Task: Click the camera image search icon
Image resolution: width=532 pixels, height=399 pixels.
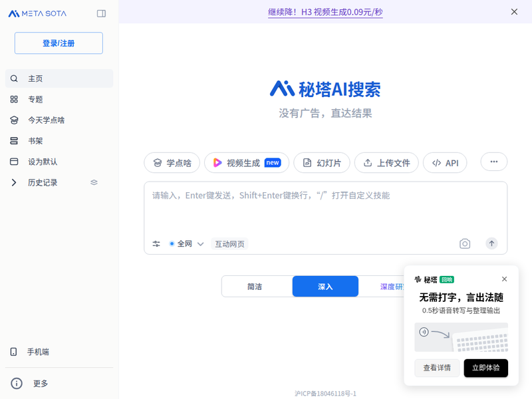Action: (464, 243)
